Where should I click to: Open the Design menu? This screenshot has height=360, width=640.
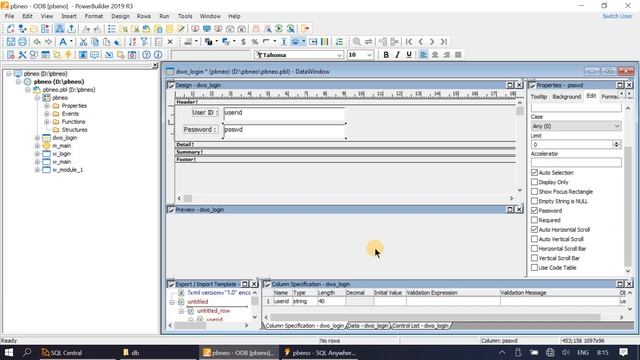120,16
